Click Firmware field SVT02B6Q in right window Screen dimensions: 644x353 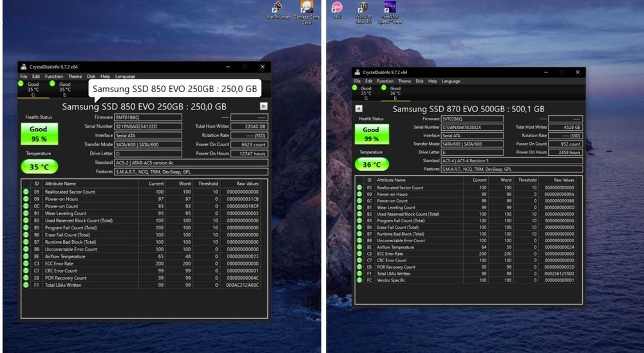click(x=472, y=119)
